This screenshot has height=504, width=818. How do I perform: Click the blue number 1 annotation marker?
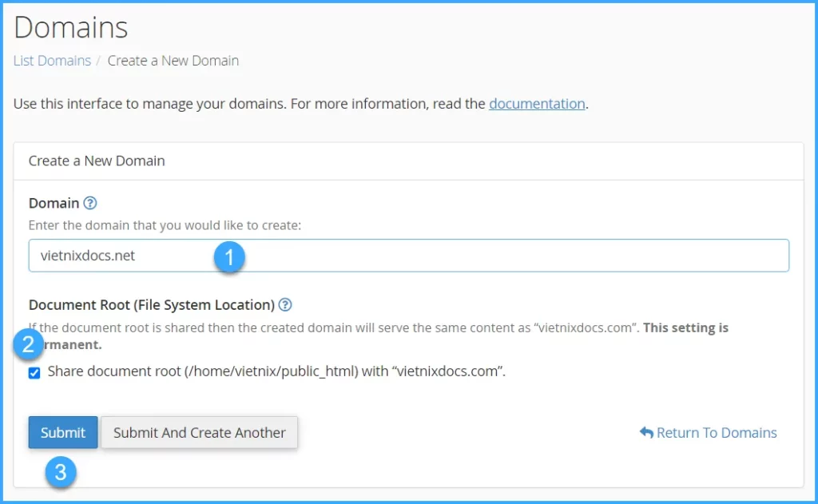point(229,257)
